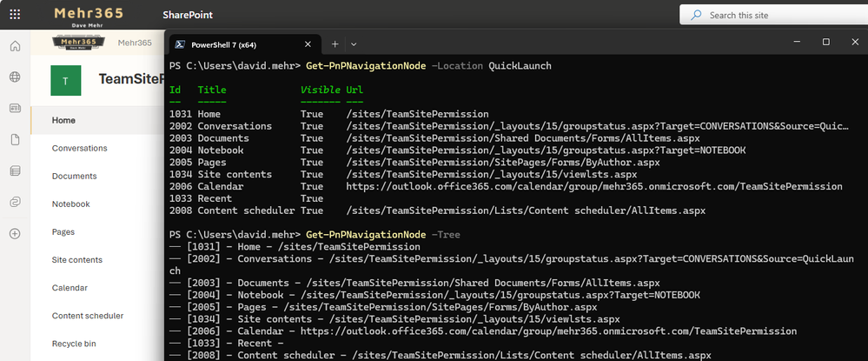Click the '2004 Notebook' table row
This screenshot has height=361, width=868.
pos(457,150)
